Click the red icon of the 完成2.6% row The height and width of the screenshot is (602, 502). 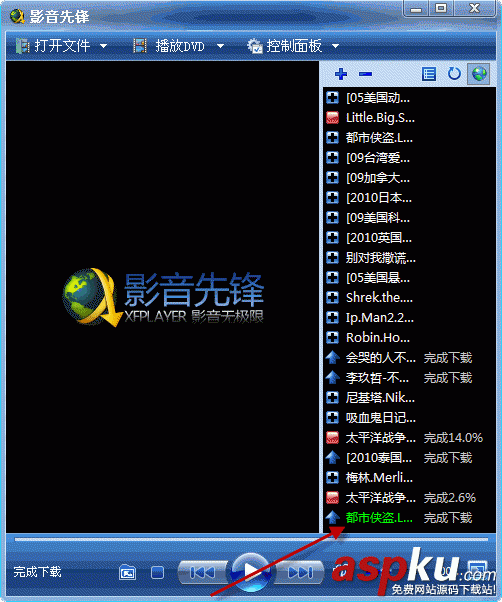(332, 498)
